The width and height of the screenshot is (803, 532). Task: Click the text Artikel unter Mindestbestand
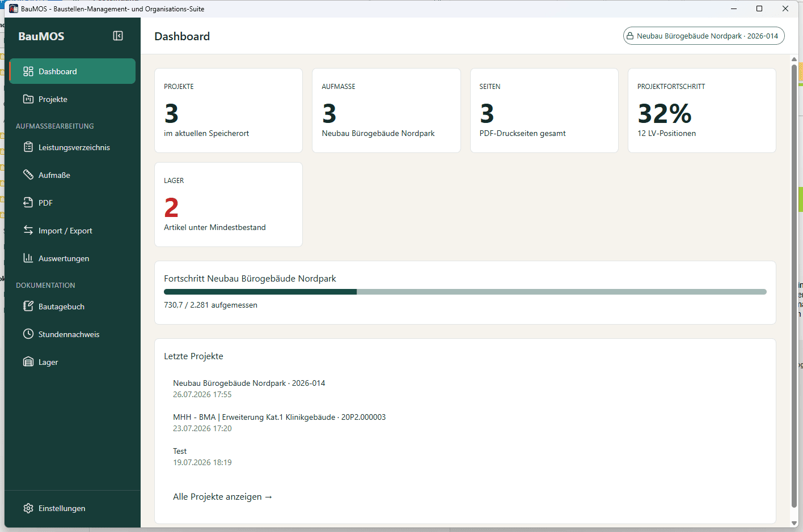click(x=215, y=227)
